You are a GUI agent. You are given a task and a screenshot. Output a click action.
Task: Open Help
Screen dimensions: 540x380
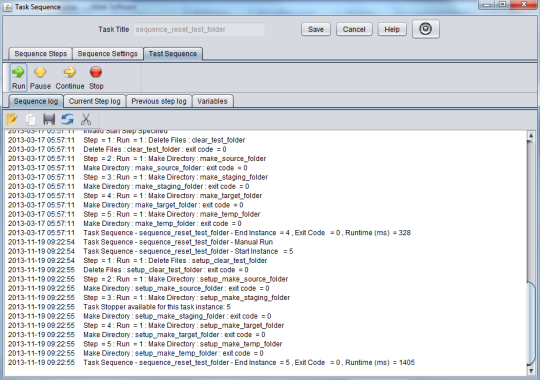(x=392, y=29)
